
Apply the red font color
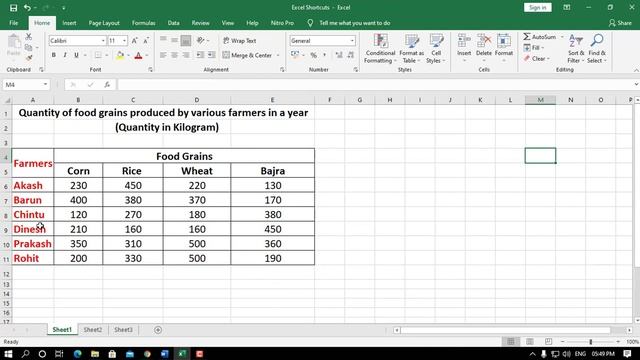138,55
